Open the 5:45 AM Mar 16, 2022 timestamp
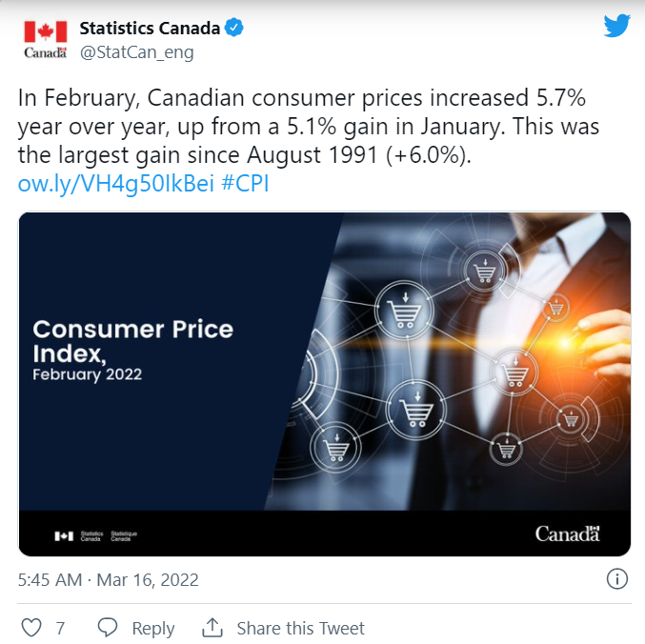Viewport: 645px width, 644px height. pos(109,580)
